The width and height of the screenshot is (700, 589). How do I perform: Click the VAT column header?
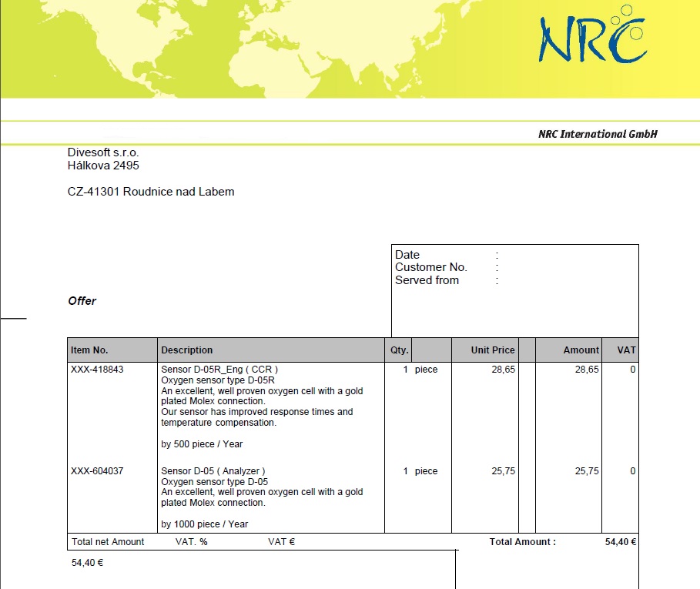coord(626,350)
